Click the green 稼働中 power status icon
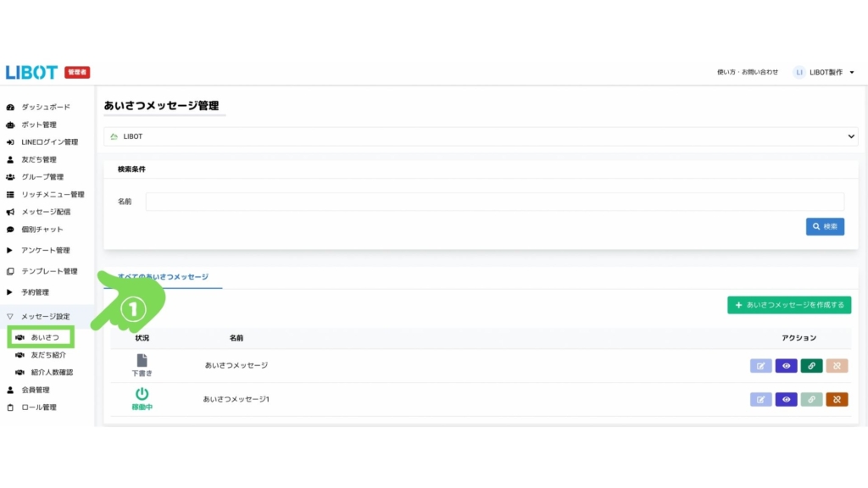This screenshot has width=868, height=488. (x=142, y=394)
